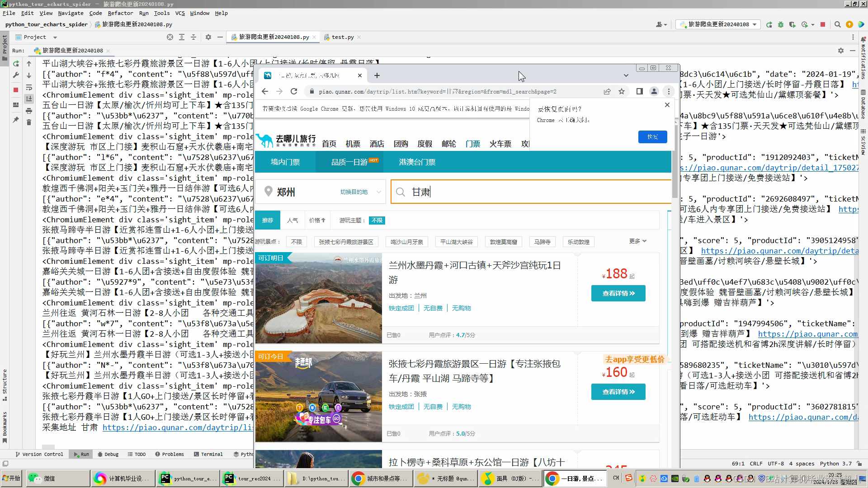Open the Refactor menu
Image resolution: width=868 pixels, height=488 pixels.
(x=120, y=13)
